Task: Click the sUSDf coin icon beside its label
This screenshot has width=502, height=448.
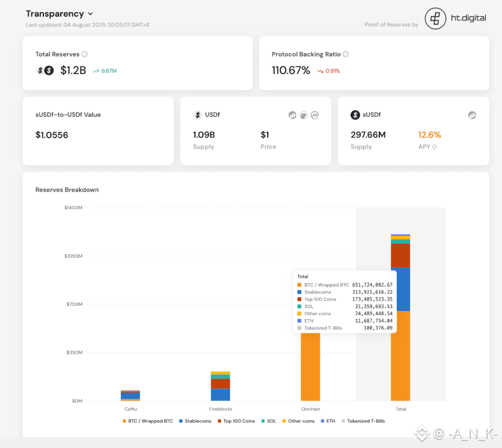Action: point(355,115)
